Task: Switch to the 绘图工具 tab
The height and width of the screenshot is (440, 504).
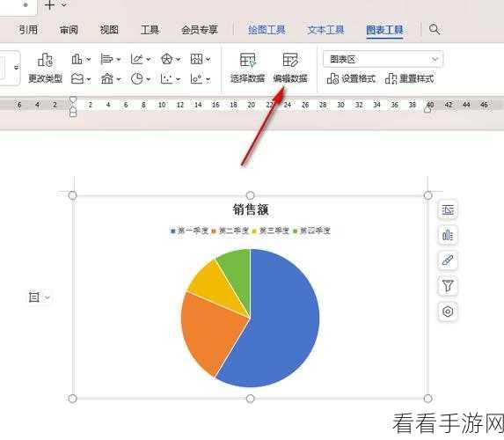Action: coord(267,30)
